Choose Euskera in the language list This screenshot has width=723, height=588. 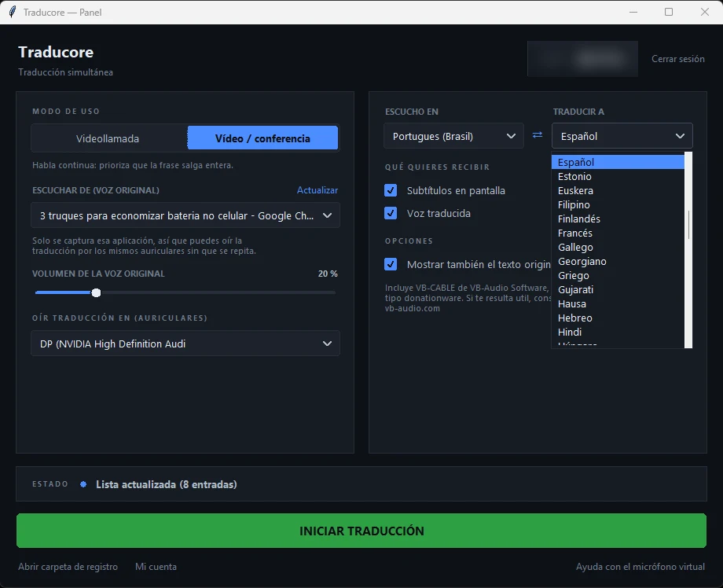618,190
